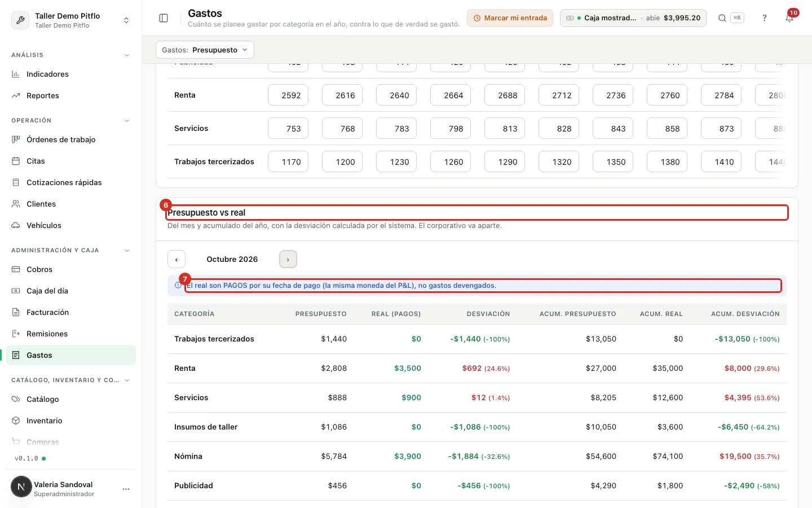The width and height of the screenshot is (812, 508).
Task: Edit Renta budget field with 2688
Action: 505,95
